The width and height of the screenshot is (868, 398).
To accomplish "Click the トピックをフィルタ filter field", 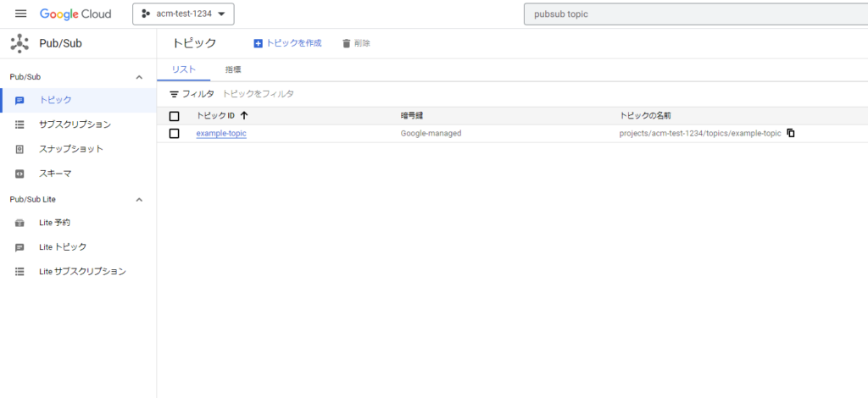I will click(258, 94).
